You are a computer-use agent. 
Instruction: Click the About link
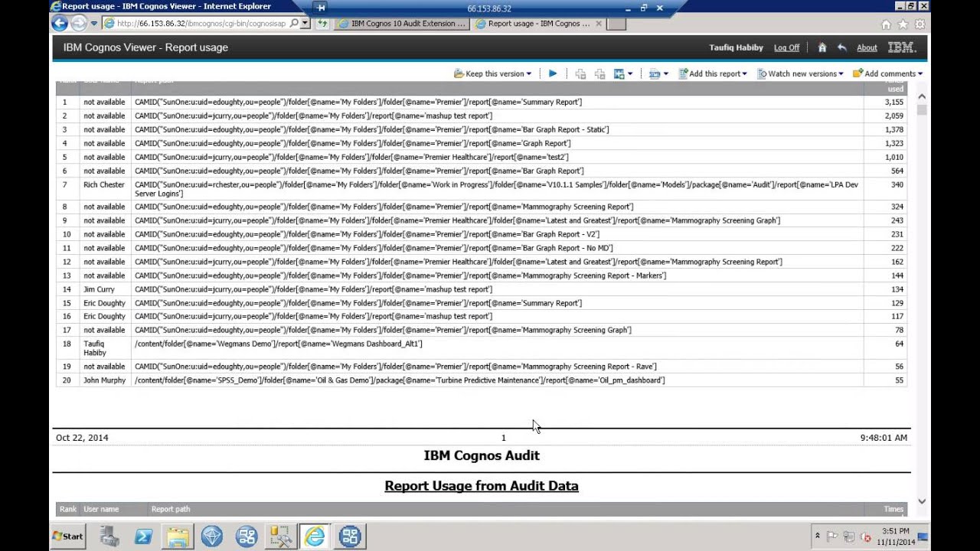[867, 47]
